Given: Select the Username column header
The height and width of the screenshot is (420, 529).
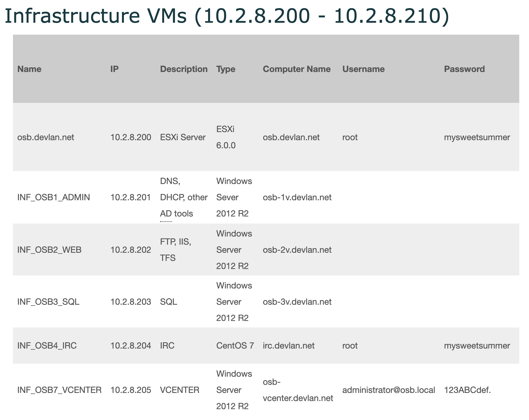Looking at the screenshot, I should click(363, 69).
